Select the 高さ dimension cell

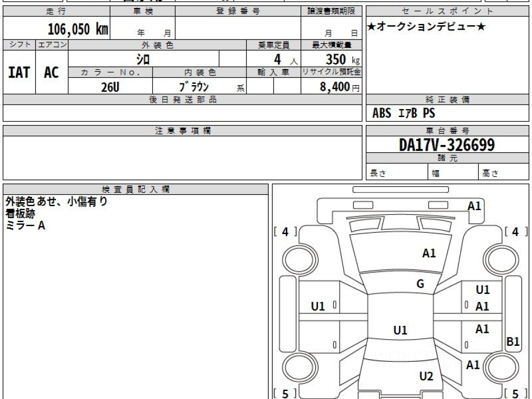click(504, 172)
